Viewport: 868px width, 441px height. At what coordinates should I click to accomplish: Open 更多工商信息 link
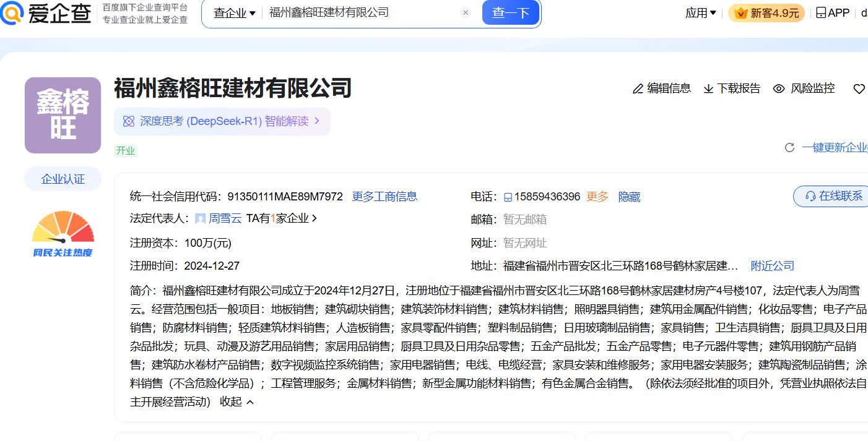(x=384, y=197)
